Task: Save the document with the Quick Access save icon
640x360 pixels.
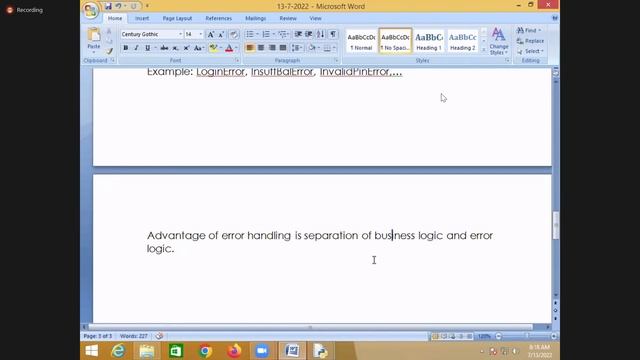Action: coord(108,6)
